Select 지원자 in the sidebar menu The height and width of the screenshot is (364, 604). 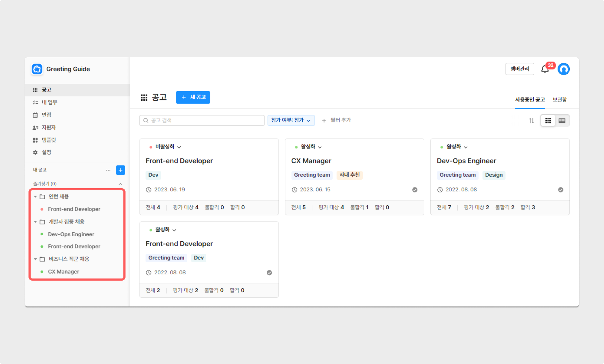coord(49,127)
